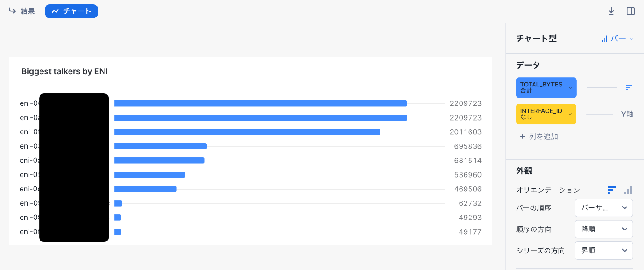
Task: Click the download chart icon
Action: tap(611, 11)
